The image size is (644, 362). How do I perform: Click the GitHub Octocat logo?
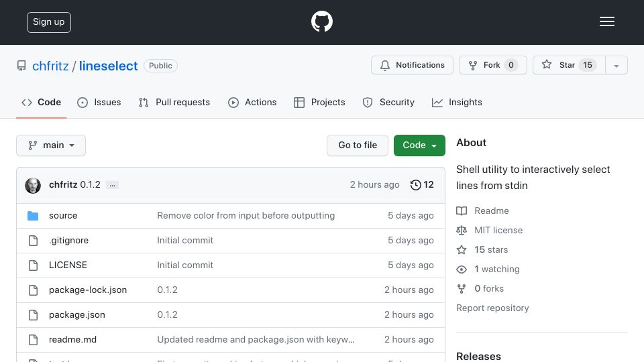click(x=321, y=21)
